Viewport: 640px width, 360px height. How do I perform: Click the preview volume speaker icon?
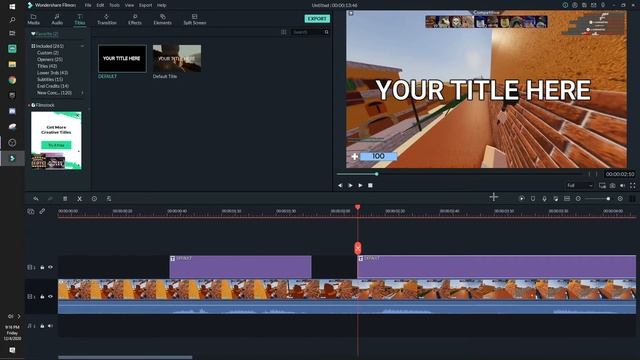click(x=622, y=185)
